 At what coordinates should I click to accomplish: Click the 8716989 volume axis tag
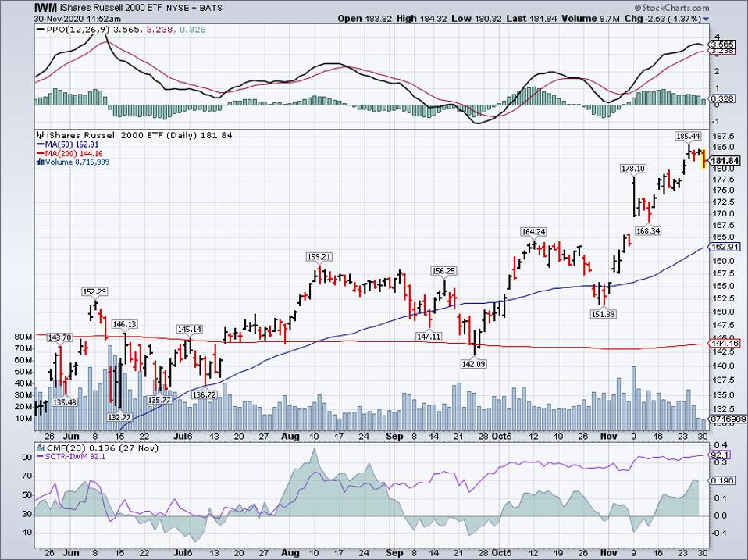tap(728, 419)
